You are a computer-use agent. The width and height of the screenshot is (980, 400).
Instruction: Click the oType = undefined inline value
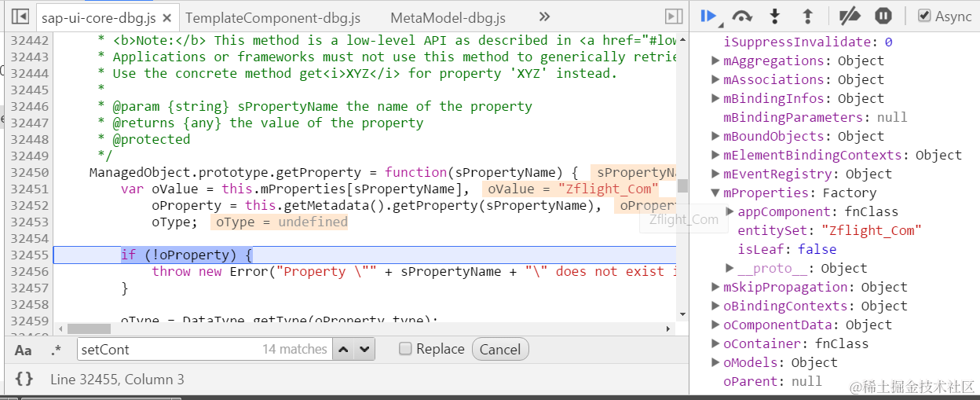point(279,222)
